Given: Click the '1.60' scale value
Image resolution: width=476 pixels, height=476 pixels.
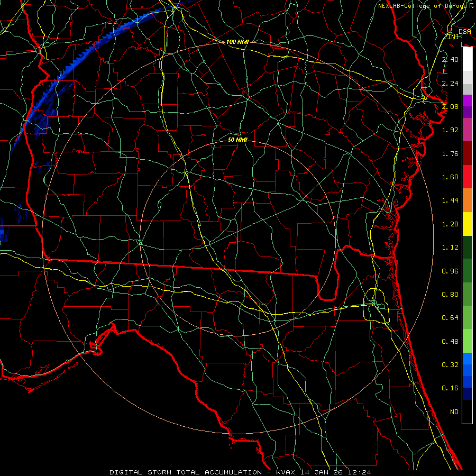Looking at the screenshot, I should click(450, 177).
